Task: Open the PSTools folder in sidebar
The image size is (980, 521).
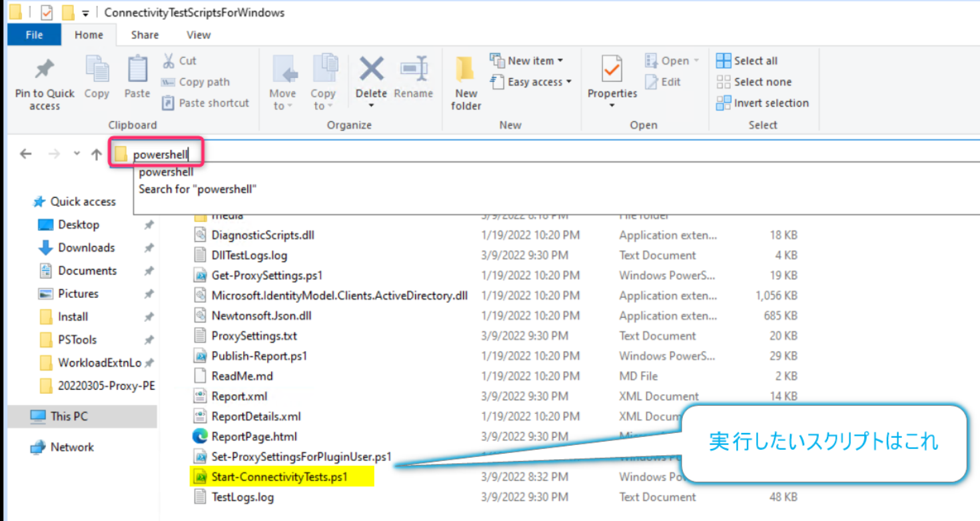Action: [x=69, y=340]
